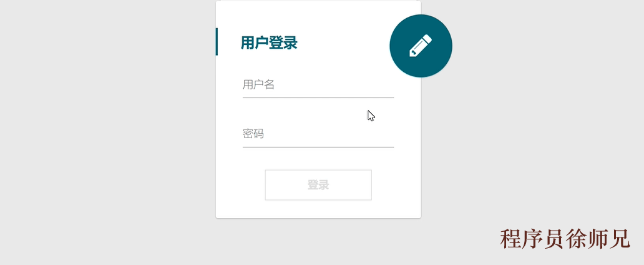The image size is (644, 265).
Task: Click the 程序员徐师兄 watermark text
Action: 565,239
